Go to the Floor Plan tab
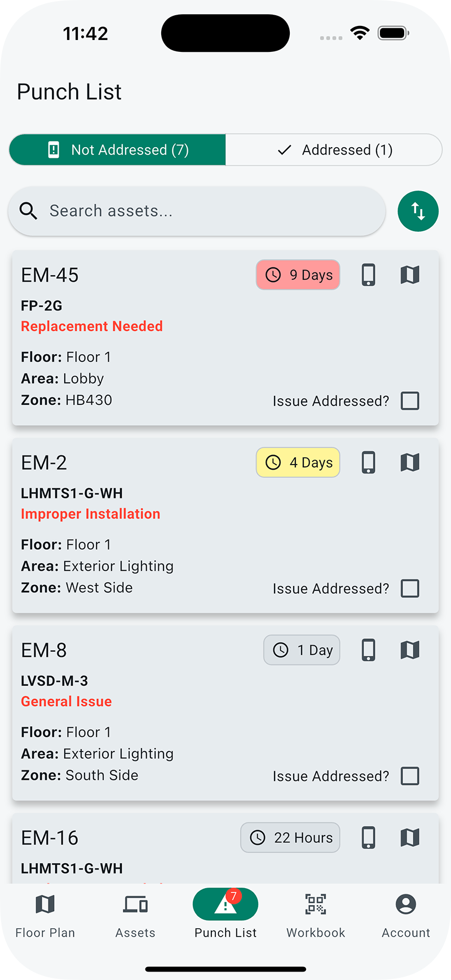This screenshot has width=451, height=980. (45, 915)
